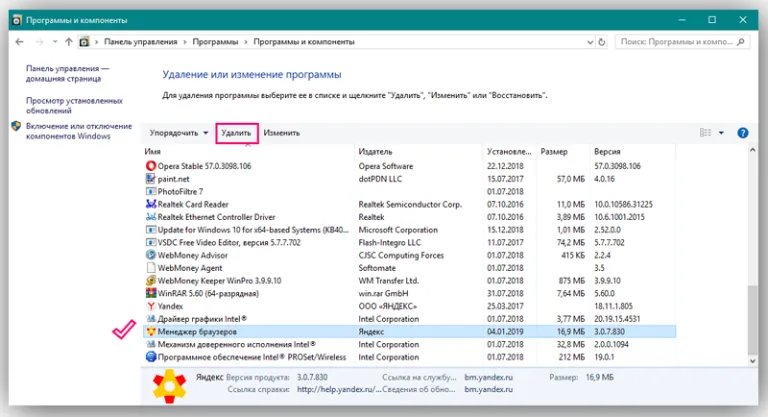Expand the Панель управления breadcrumb arrow
Viewport: 768px width, 417px height.
[185, 42]
